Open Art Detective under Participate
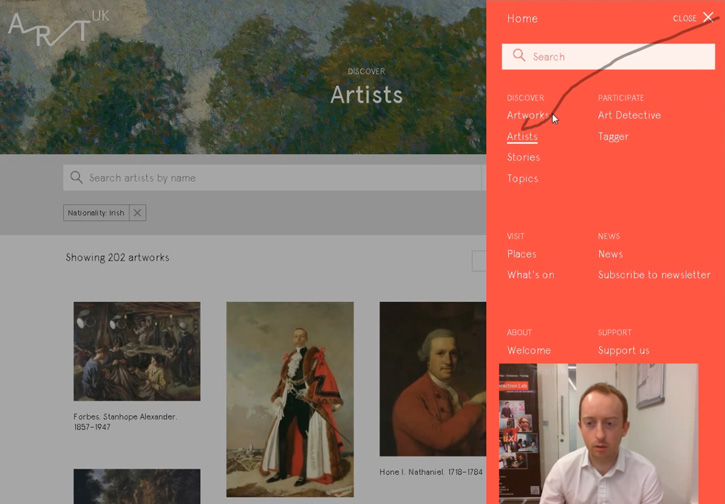 [x=629, y=115]
